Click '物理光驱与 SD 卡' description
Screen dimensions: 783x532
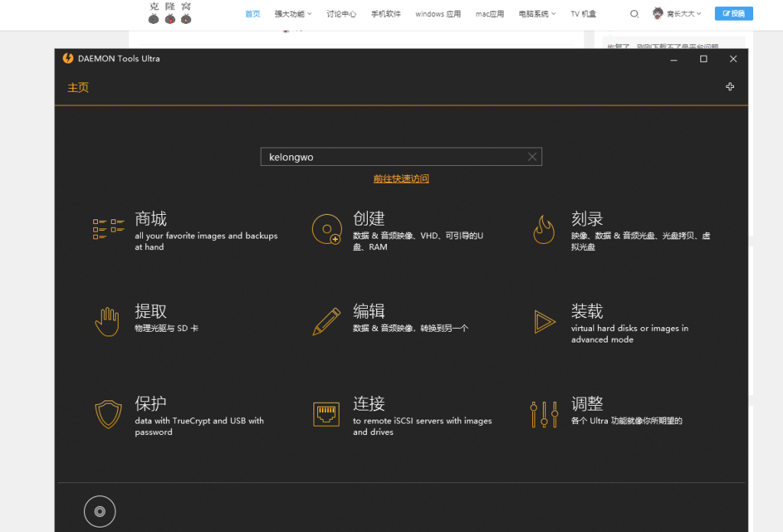(166, 328)
